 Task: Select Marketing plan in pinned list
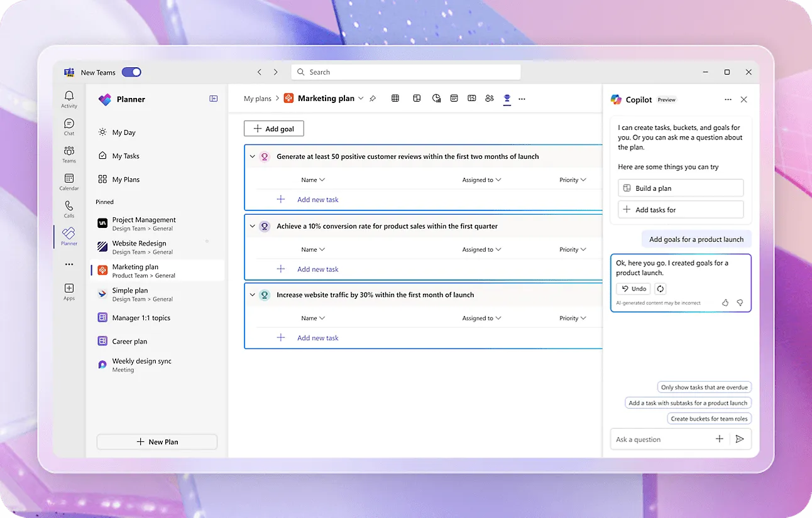pyautogui.click(x=157, y=271)
